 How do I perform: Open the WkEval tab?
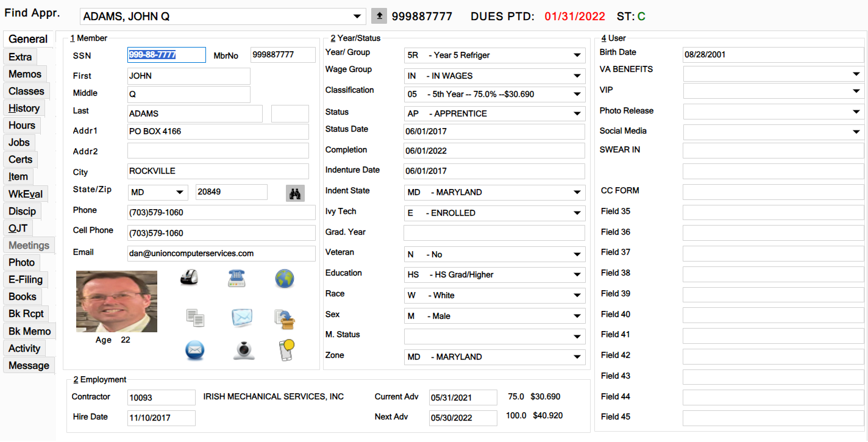click(25, 194)
